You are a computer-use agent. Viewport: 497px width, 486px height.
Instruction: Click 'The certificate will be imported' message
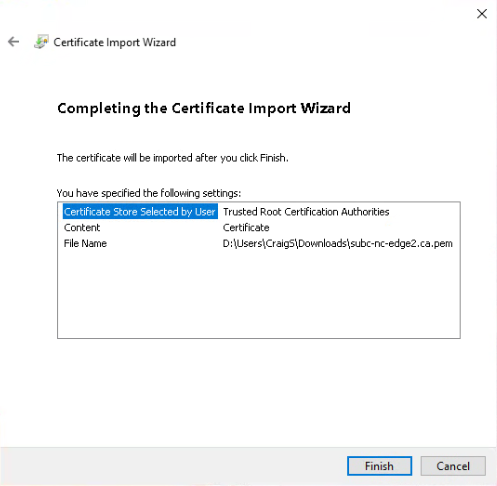coord(173,158)
